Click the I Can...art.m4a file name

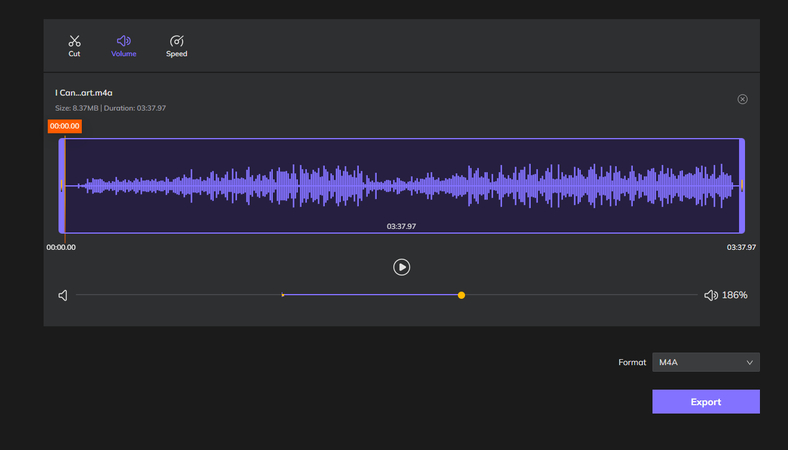coord(84,93)
